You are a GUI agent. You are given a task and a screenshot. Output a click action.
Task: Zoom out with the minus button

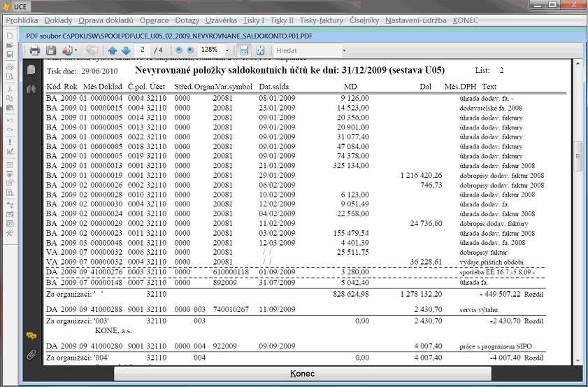179,50
